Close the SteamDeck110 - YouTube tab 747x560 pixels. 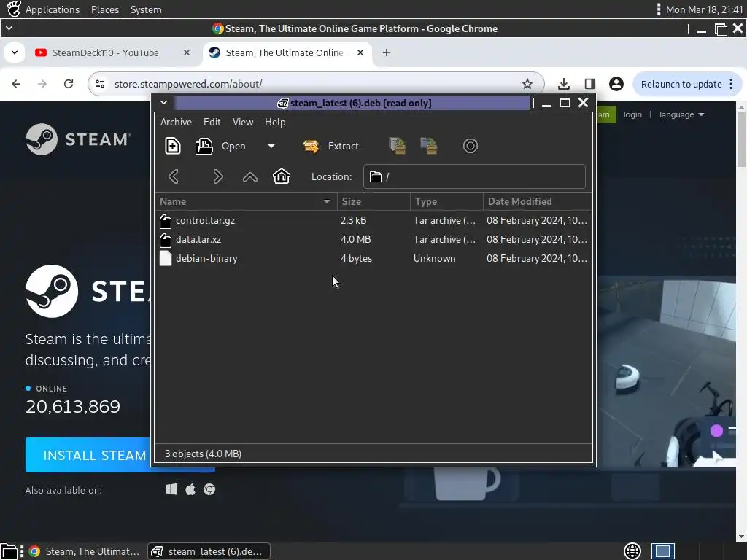[x=187, y=52]
